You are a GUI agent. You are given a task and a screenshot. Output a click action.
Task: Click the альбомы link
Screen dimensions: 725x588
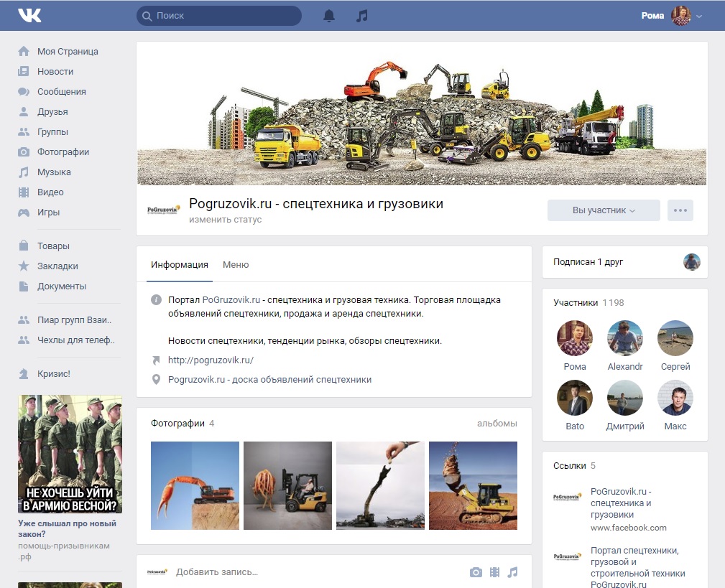[497, 423]
